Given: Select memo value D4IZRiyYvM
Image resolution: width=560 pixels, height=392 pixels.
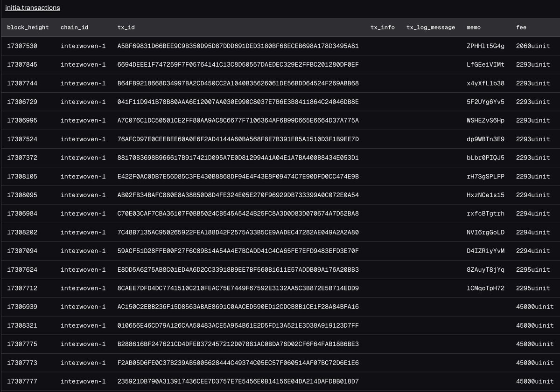Looking at the screenshot, I should (x=485, y=251).
